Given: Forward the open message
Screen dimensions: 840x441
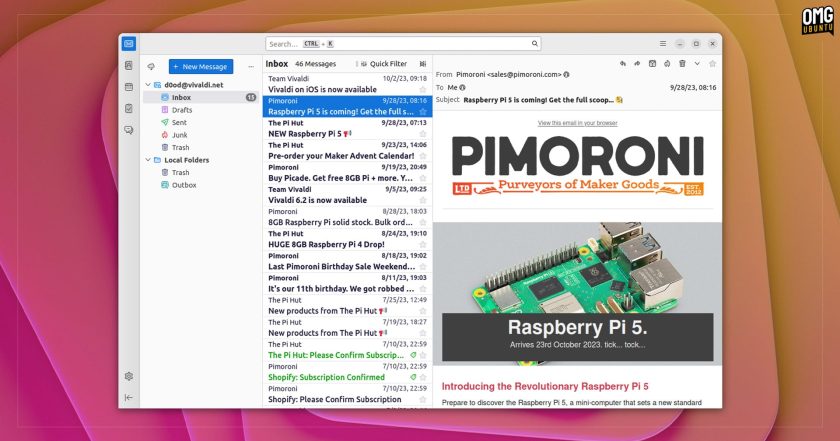Looking at the screenshot, I should 638,63.
